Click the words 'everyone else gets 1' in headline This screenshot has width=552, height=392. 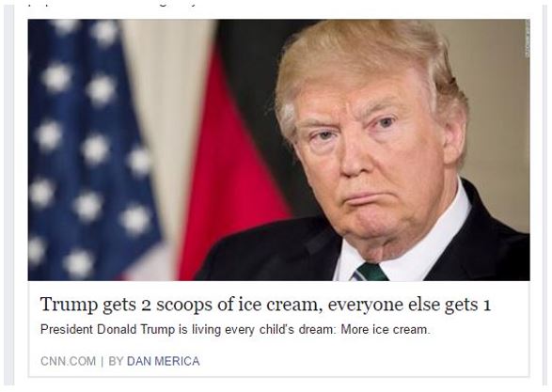point(409,305)
